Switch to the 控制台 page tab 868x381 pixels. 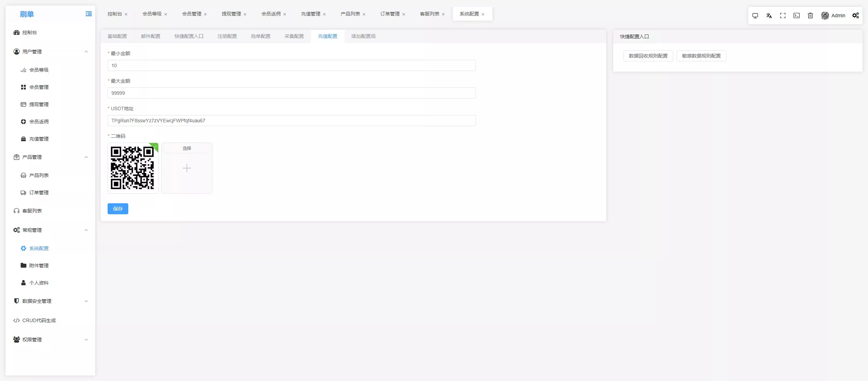tap(115, 14)
